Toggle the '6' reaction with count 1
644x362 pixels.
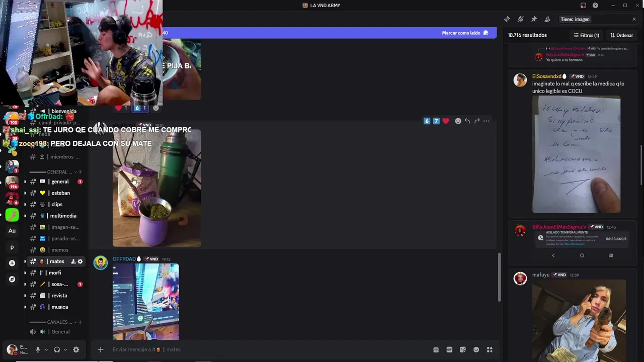[x=140, y=108]
